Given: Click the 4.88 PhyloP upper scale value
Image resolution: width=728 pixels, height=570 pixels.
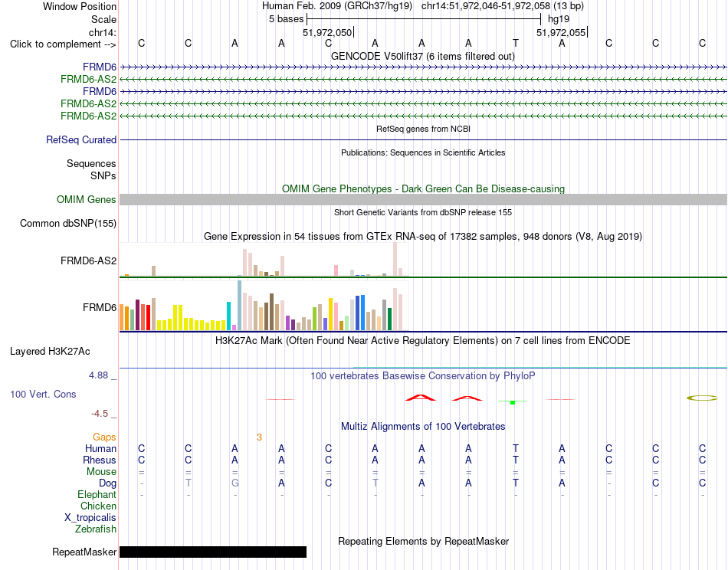Looking at the screenshot, I should (98, 375).
